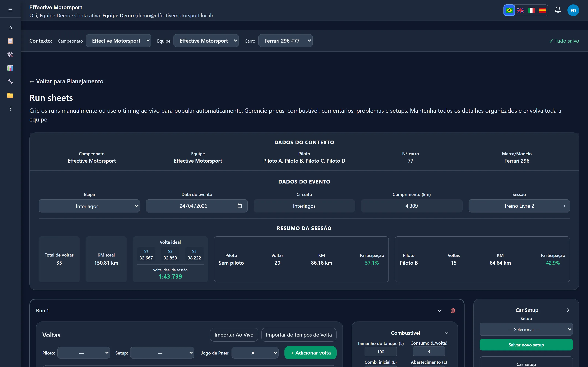The height and width of the screenshot is (367, 588).
Task: Click the Adicionar volta button
Action: pos(310,353)
